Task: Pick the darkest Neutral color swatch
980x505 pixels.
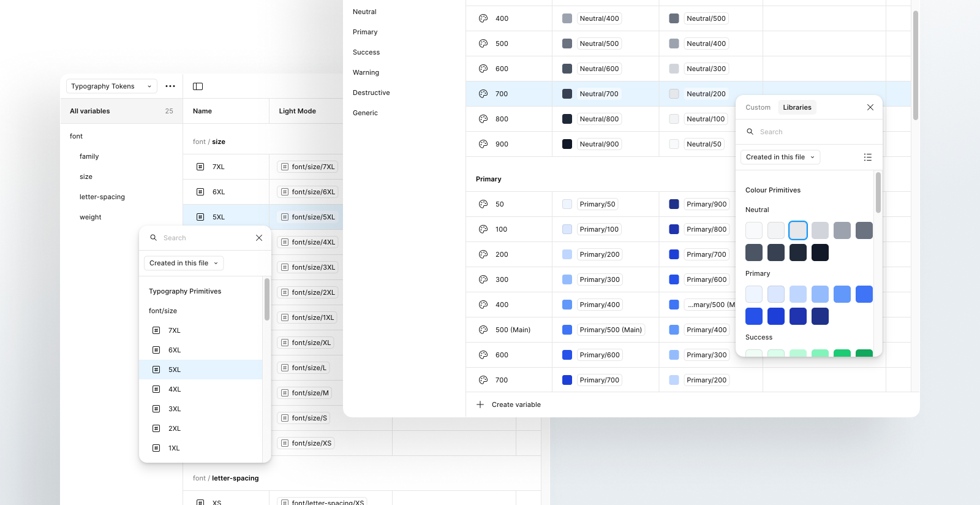Action: (x=820, y=252)
